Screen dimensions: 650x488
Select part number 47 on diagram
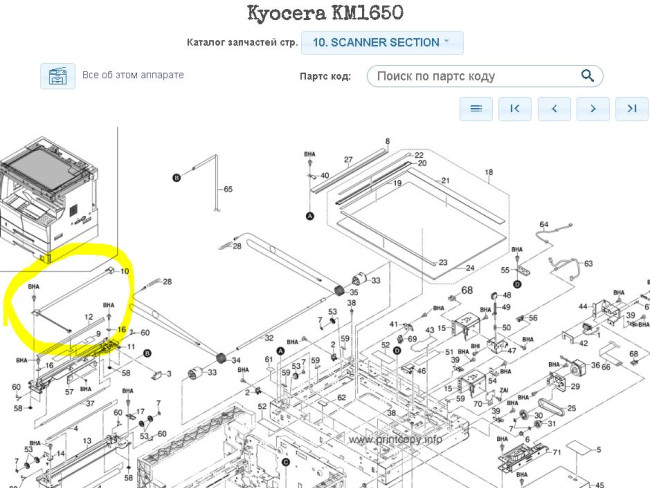[x=512, y=351]
